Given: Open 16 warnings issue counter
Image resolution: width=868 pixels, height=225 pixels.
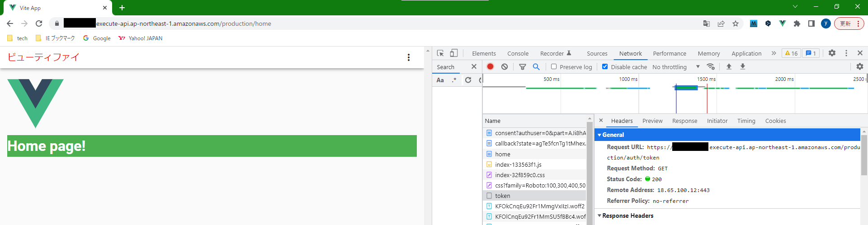Looking at the screenshot, I should tap(791, 53).
